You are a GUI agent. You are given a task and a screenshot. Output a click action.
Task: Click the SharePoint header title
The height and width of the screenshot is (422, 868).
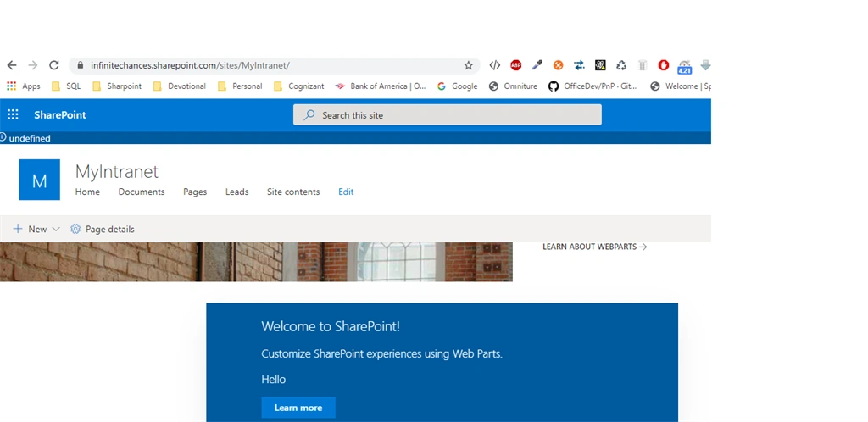click(60, 115)
